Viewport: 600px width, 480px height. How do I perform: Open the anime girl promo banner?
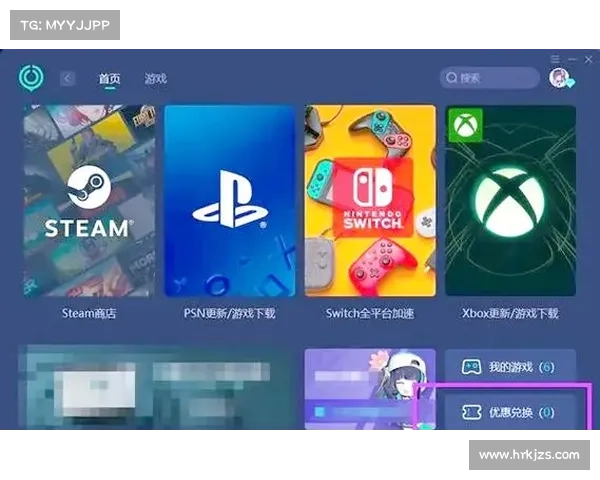(x=370, y=389)
